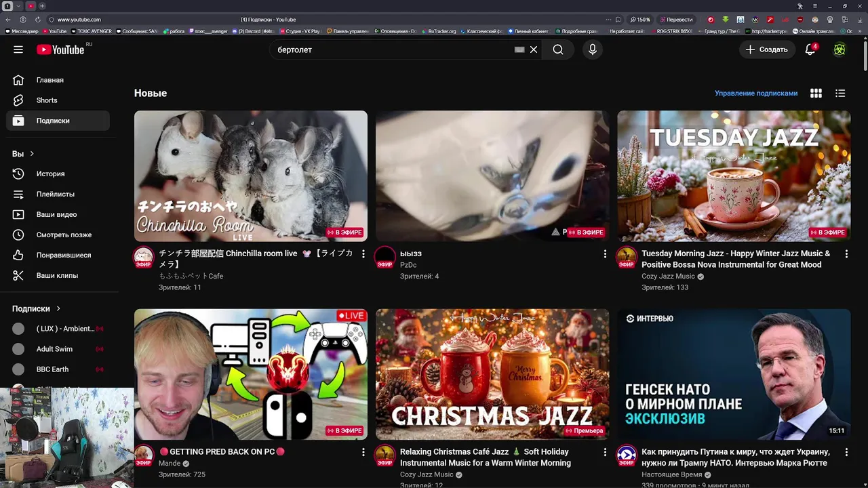This screenshot has width=868, height=488.
Task: Open the Личный кабинет bookmark
Action: pyautogui.click(x=528, y=31)
